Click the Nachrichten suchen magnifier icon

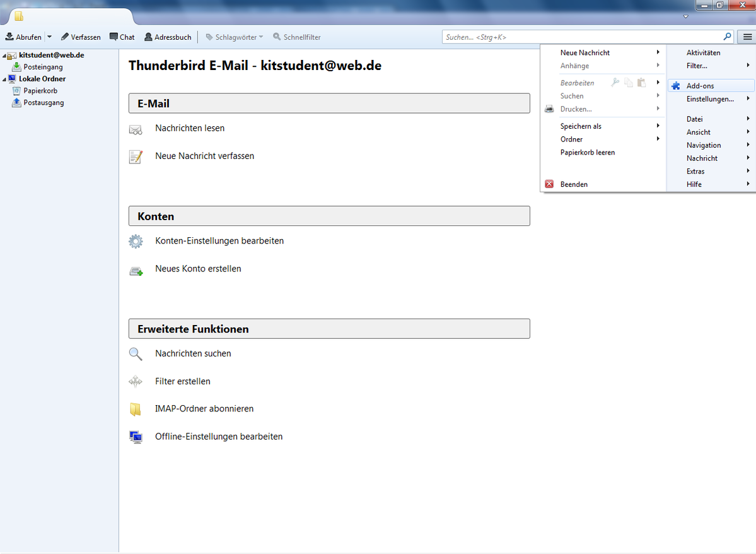tap(136, 354)
